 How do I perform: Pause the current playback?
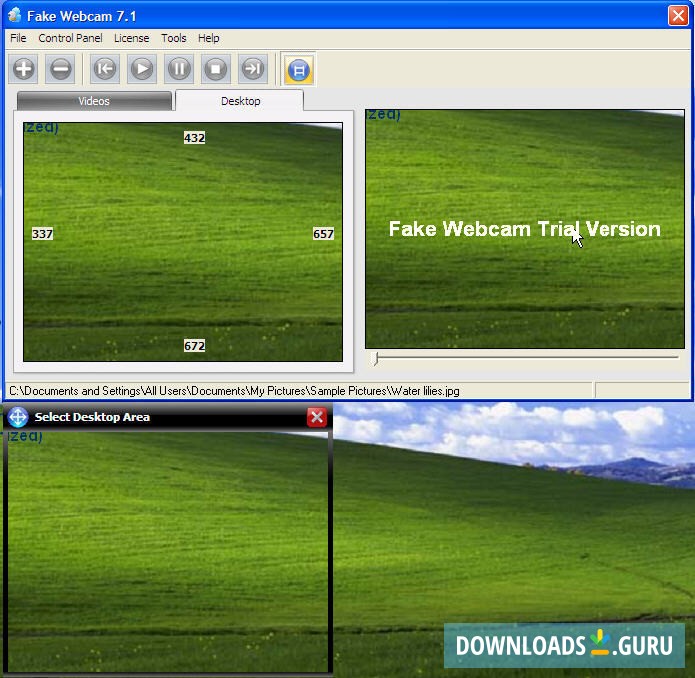(x=179, y=69)
